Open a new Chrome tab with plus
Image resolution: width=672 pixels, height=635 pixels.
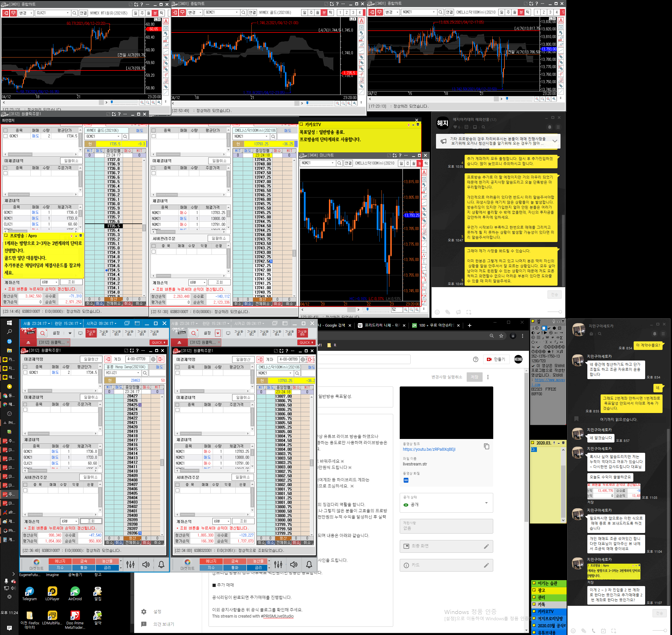coord(469,325)
